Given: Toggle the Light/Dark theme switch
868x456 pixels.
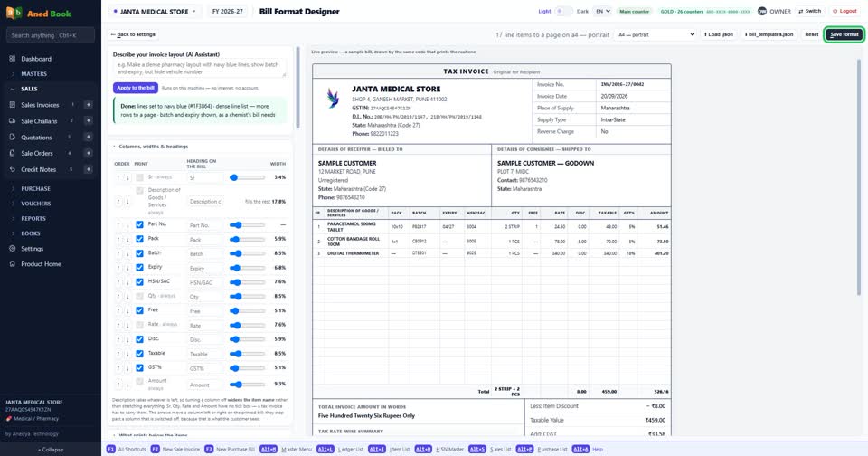Looking at the screenshot, I should point(563,11).
